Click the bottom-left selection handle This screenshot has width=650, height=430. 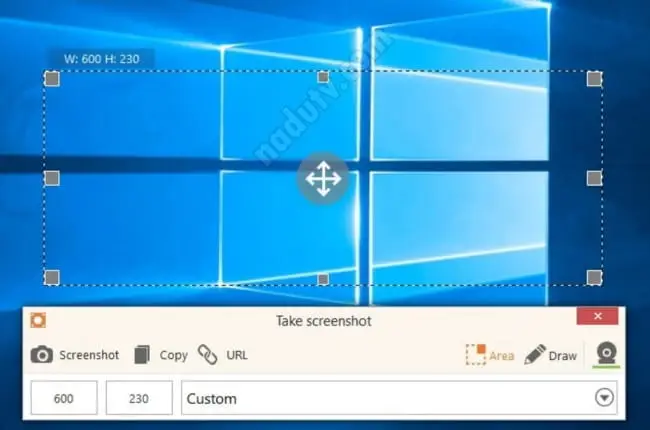pyautogui.click(x=52, y=277)
